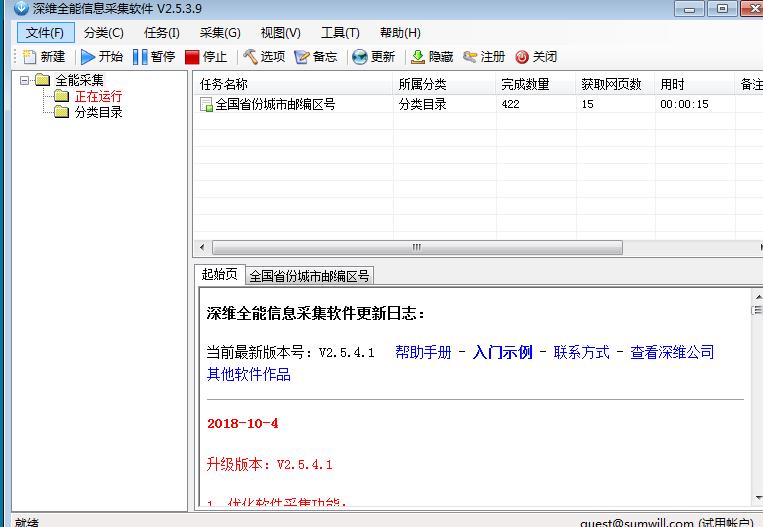Select the 全国省份城市邮编区号 task row name
Image resolution: width=763 pixels, height=527 pixels.
(x=275, y=104)
